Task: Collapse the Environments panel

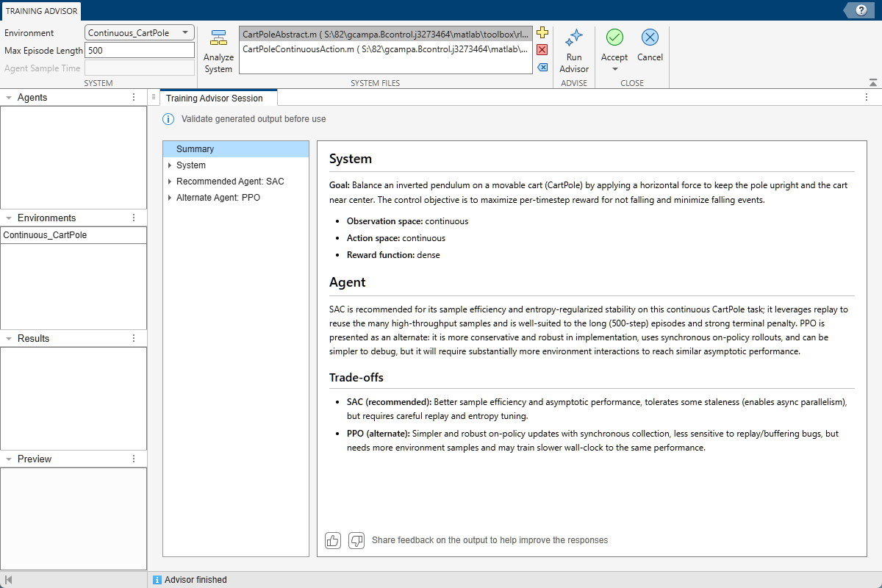Action: [x=8, y=218]
